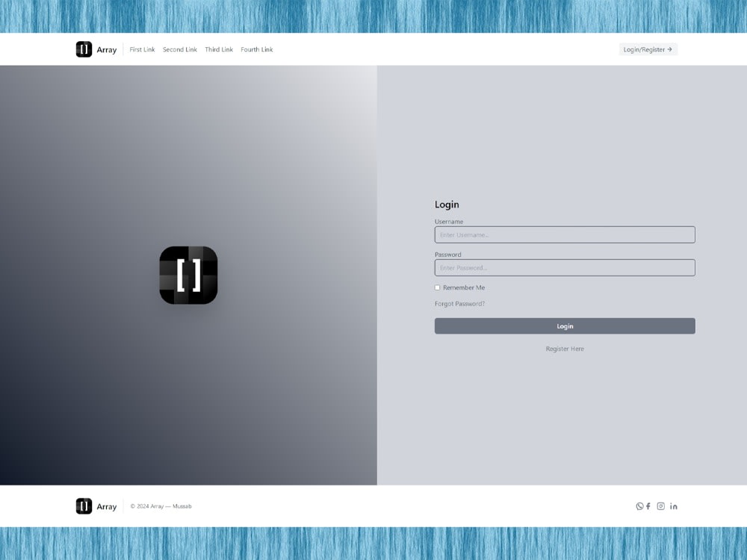Open the Facebook social icon

click(648, 506)
